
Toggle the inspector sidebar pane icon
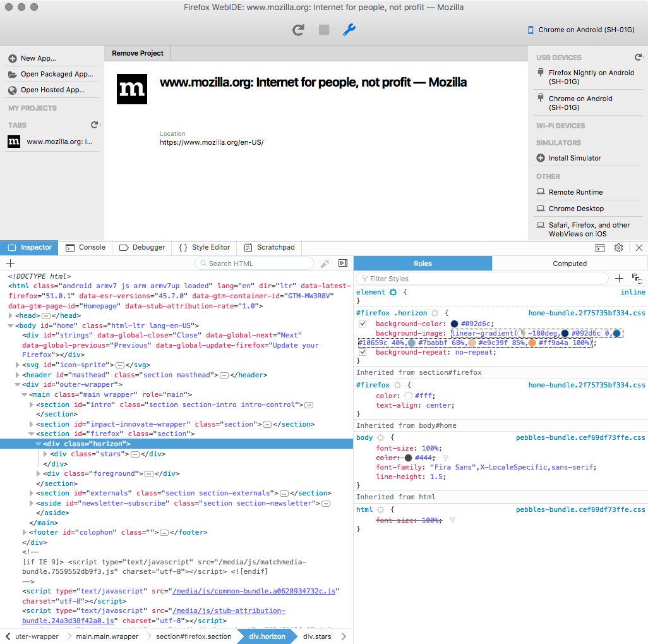tap(343, 263)
